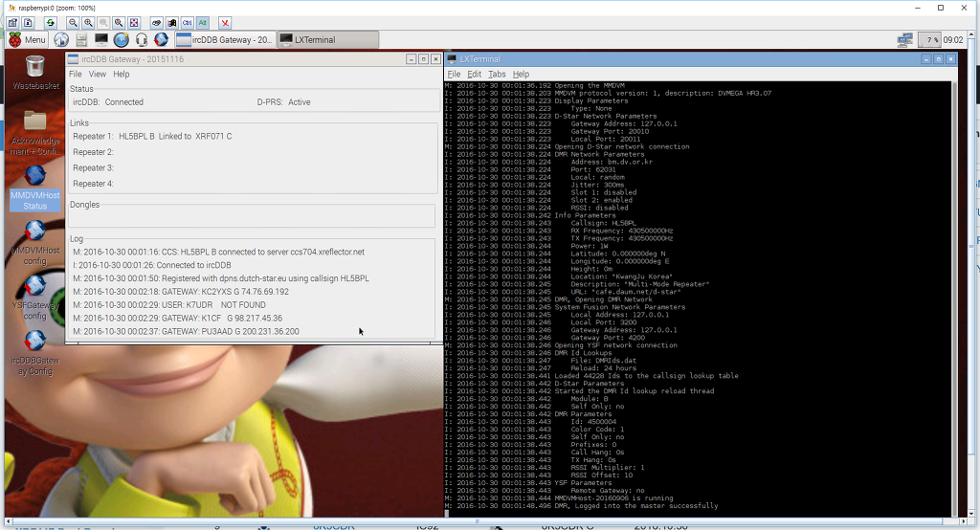Open the View menu in ircDDB Gateway
The image size is (980, 530).
coord(98,74)
